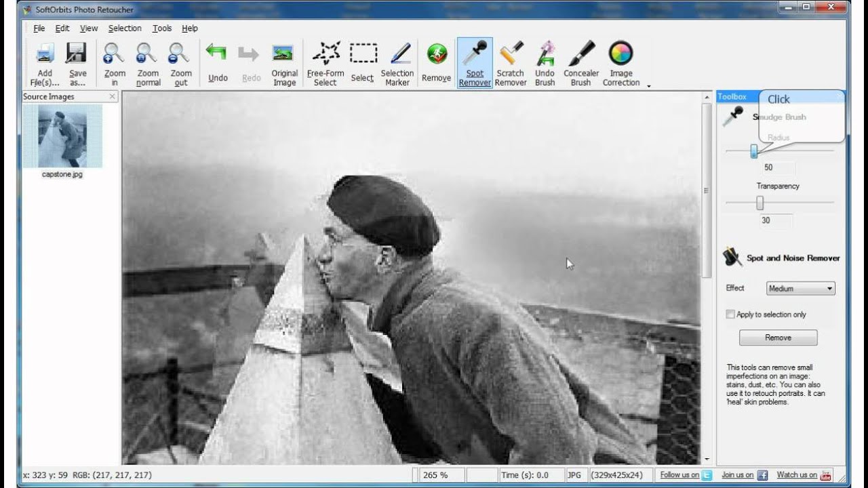Select the Spot Remover tool
868x488 pixels.
tap(475, 64)
